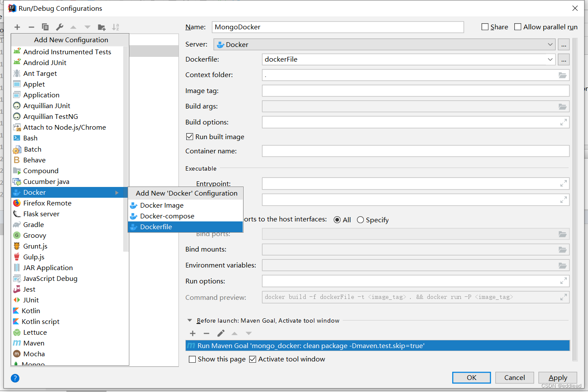Browse Bind mounts folder icon
This screenshot has width=588, height=392.
(x=563, y=250)
